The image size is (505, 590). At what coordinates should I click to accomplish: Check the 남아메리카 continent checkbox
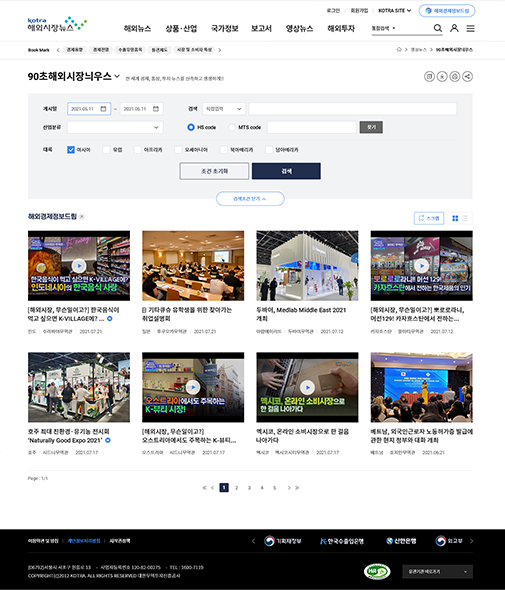269,150
